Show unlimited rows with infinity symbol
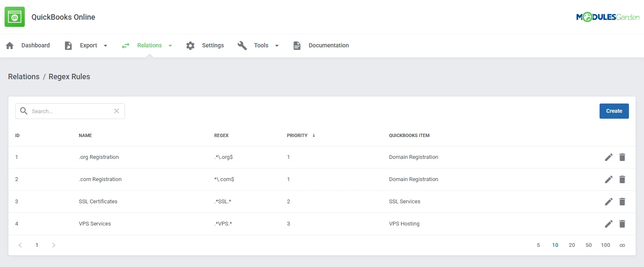 (622, 245)
